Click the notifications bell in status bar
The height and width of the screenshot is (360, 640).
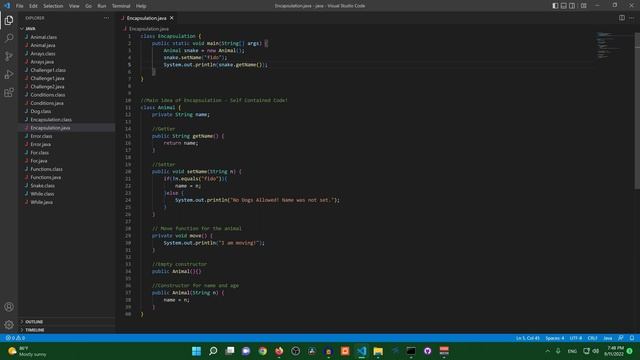pyautogui.click(x=632, y=338)
